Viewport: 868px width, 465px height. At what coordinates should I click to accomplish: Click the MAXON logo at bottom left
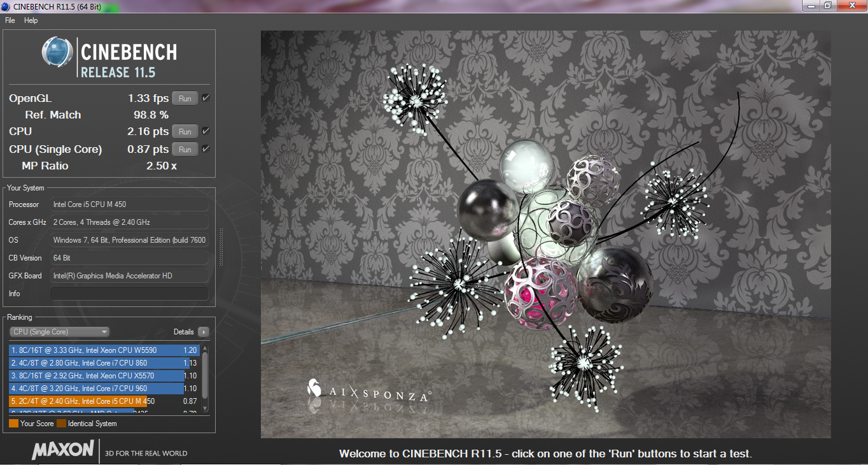pos(63,450)
